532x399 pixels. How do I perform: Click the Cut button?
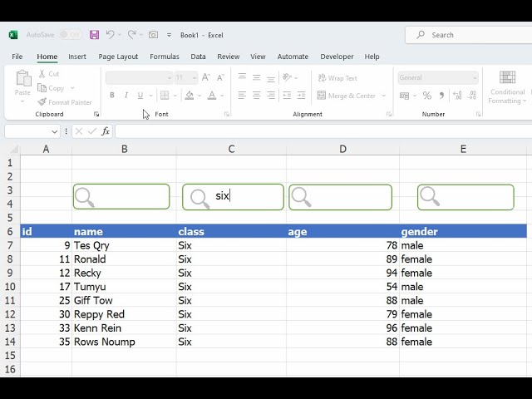[48, 74]
